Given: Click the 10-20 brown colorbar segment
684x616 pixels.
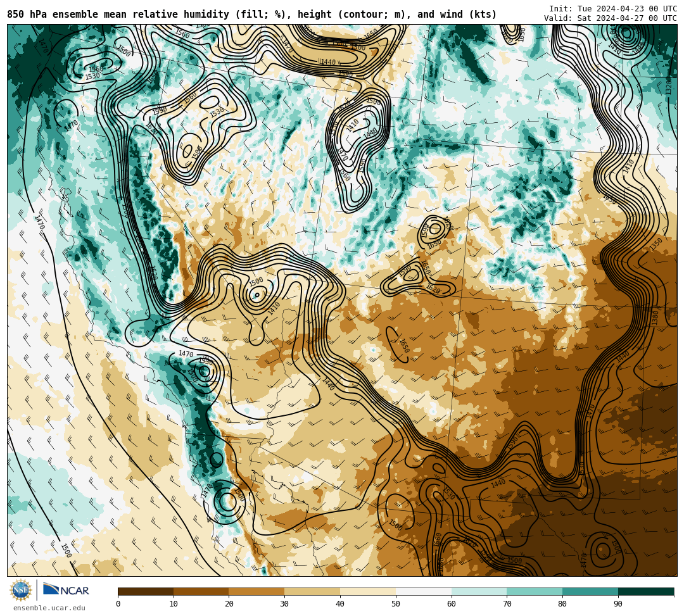Looking at the screenshot, I should pos(201,591).
